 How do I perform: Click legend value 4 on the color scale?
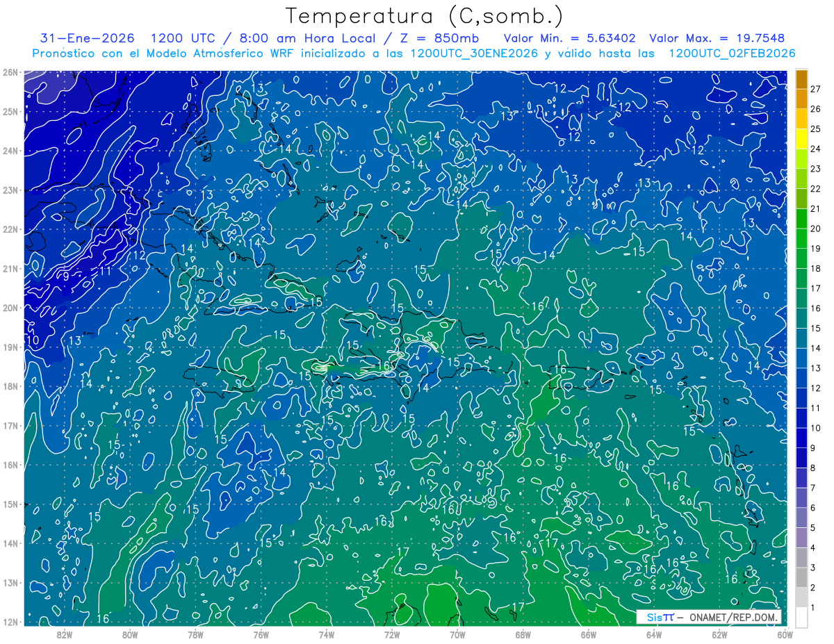[813, 547]
